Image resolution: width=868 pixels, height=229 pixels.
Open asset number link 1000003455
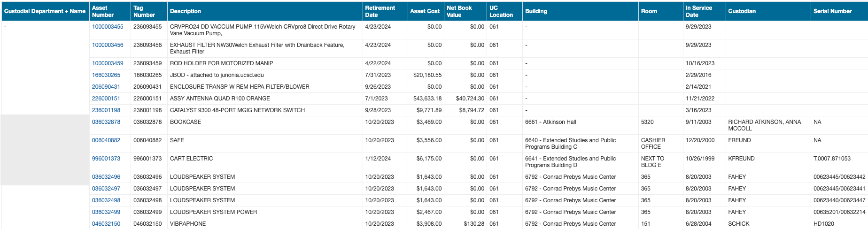108,27
